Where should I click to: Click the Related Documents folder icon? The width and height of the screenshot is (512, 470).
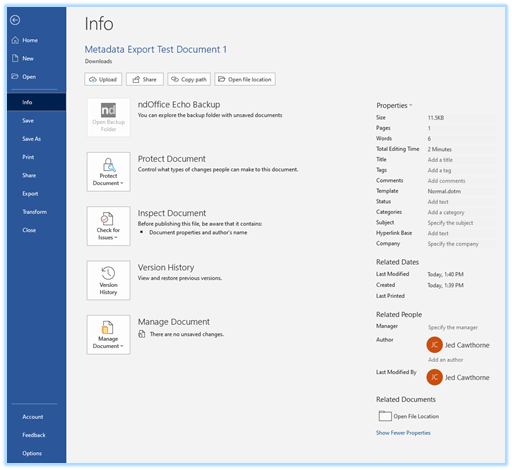click(385, 416)
